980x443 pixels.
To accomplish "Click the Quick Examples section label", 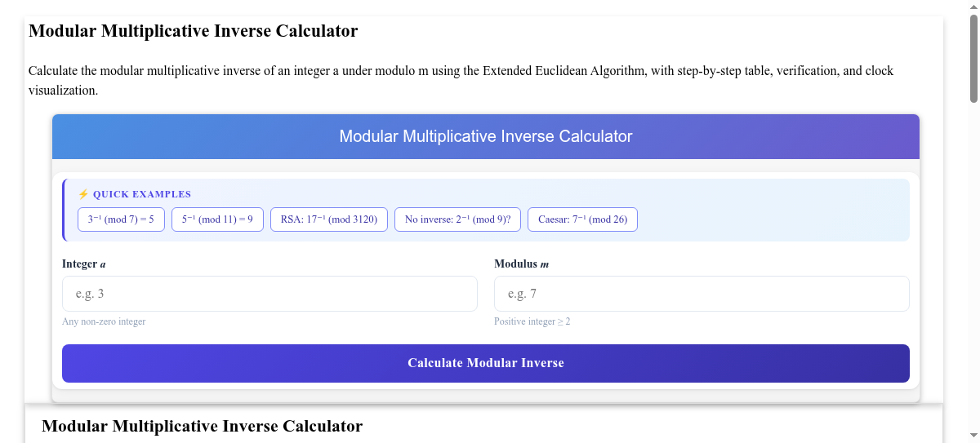I will click(x=142, y=194).
